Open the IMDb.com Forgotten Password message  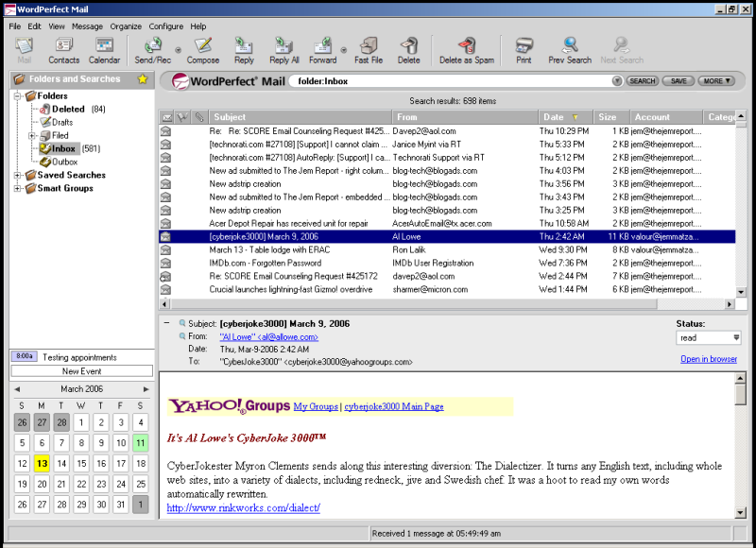click(x=446, y=264)
